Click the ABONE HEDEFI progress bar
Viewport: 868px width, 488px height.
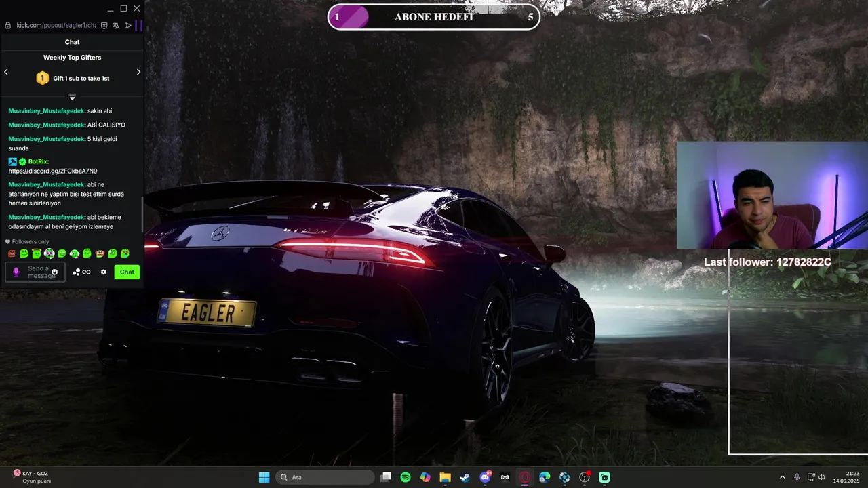pyautogui.click(x=434, y=17)
